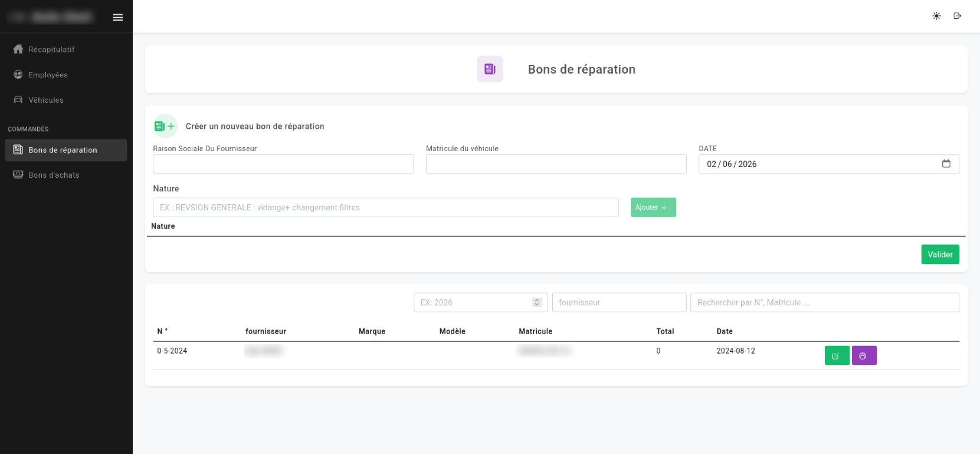Click into the Nature description field

click(x=385, y=208)
